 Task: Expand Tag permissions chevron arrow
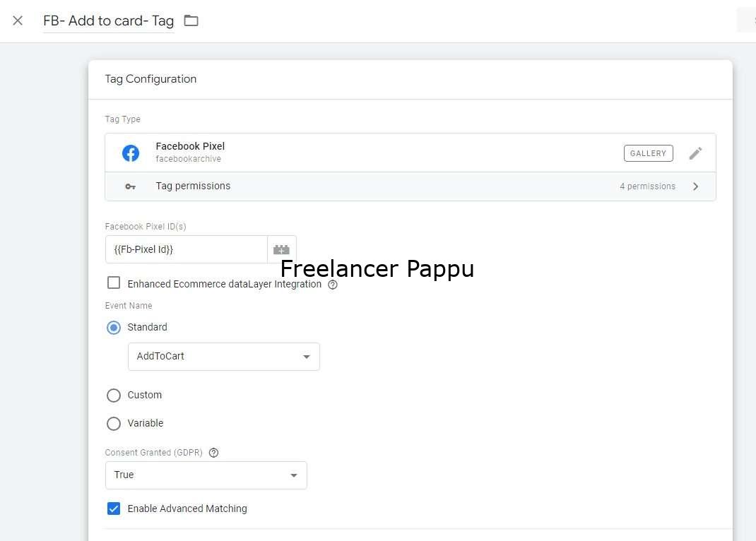(696, 186)
